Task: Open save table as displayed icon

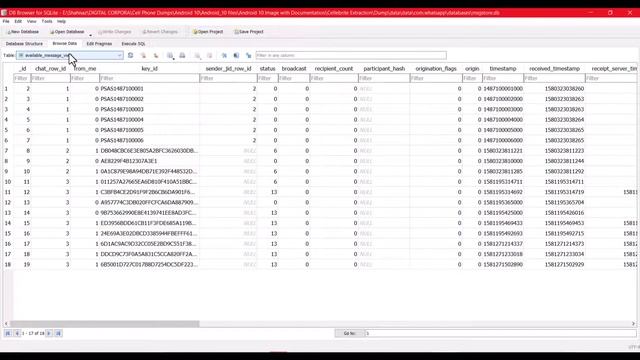Action: [x=170, y=56]
